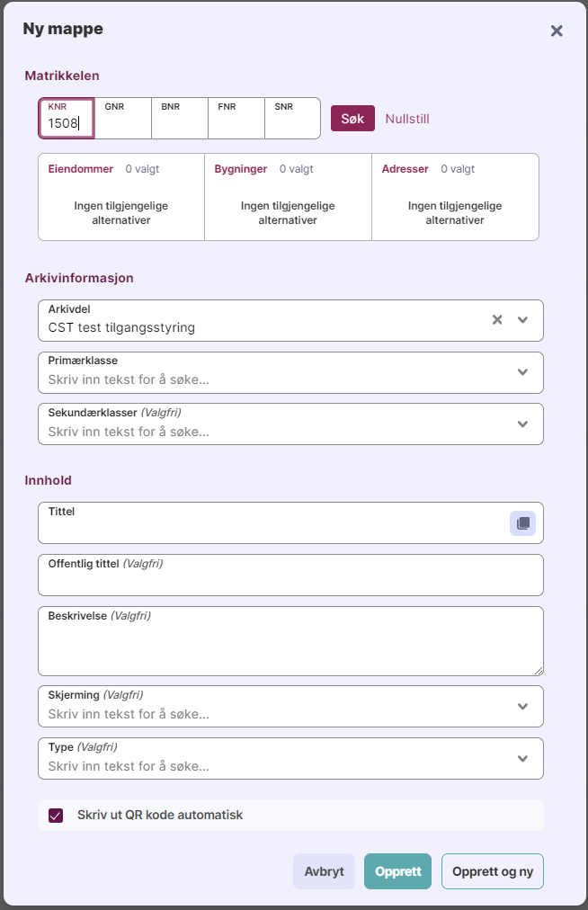Screen dimensions: 588x910
Task: Click into the BNR field
Action: coord(180,123)
